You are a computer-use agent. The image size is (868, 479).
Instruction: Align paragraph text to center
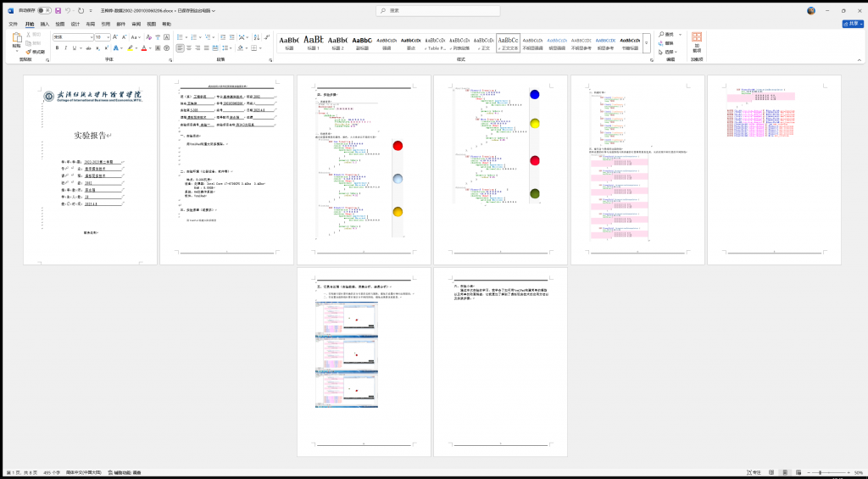[x=190, y=48]
